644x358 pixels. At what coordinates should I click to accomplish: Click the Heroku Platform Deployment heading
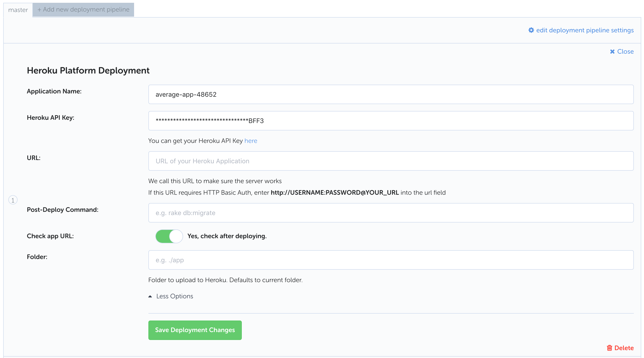coord(88,70)
